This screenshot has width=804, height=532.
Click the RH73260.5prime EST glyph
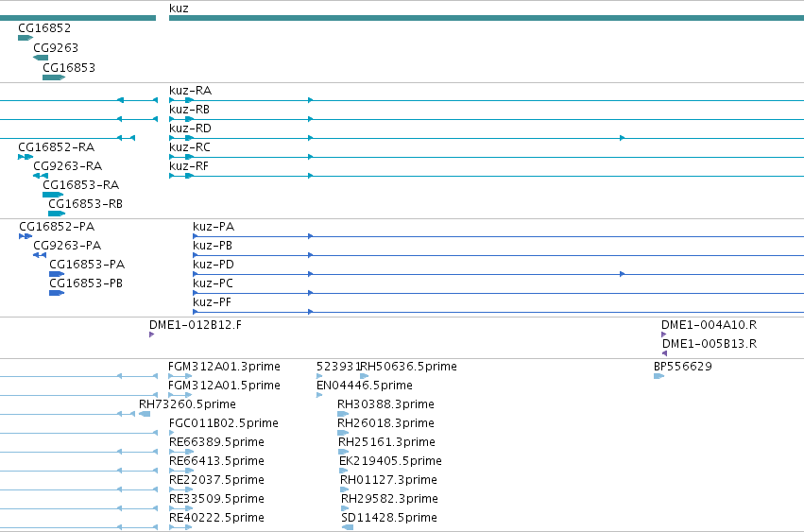coord(145,415)
